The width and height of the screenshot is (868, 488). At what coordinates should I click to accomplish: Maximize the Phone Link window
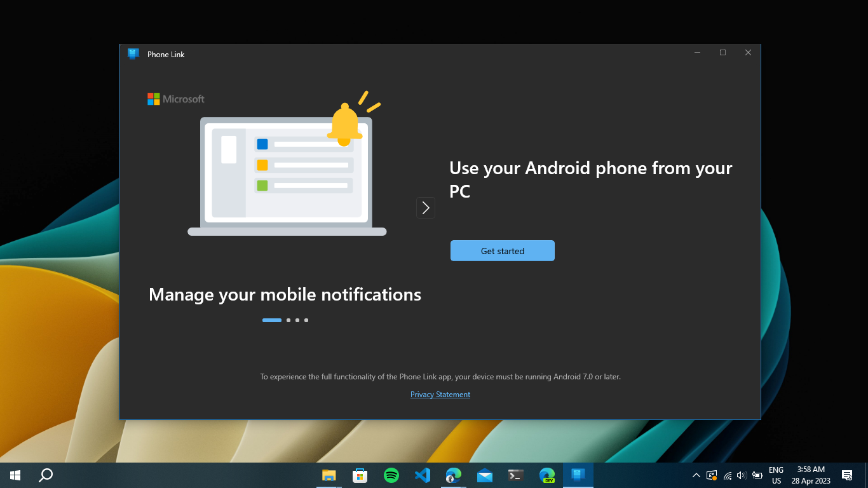[x=722, y=53]
